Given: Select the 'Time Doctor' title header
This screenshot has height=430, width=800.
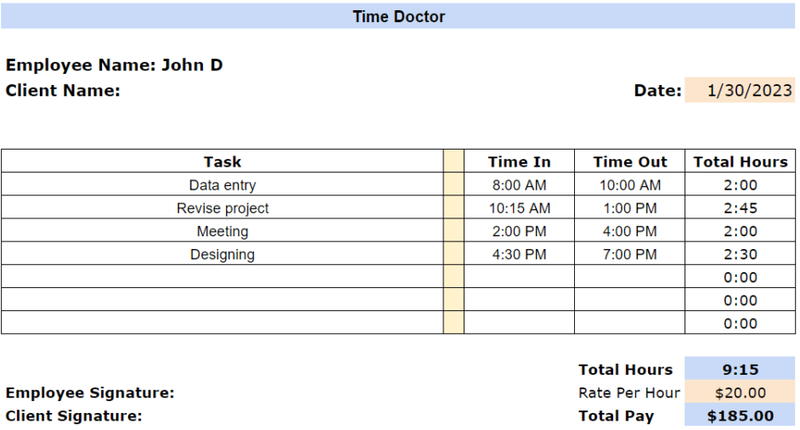Looking at the screenshot, I should click(398, 16).
